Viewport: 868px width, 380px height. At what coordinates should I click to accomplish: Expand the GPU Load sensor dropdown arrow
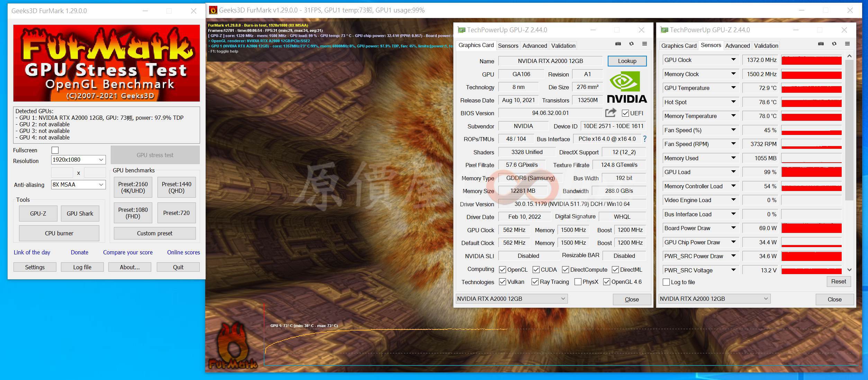pos(733,172)
